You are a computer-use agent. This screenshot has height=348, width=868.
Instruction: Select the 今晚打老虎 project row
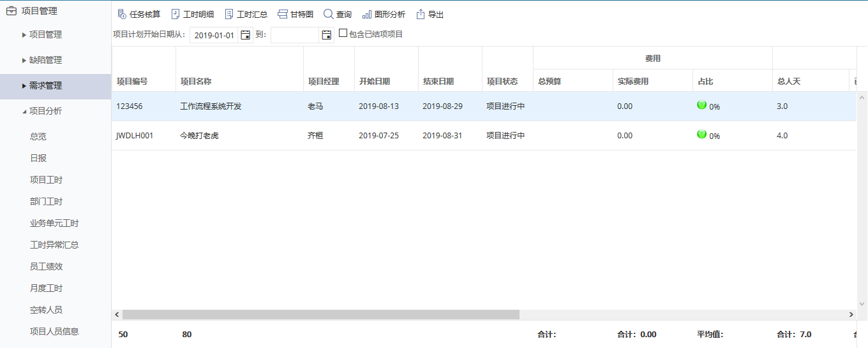tap(199, 136)
